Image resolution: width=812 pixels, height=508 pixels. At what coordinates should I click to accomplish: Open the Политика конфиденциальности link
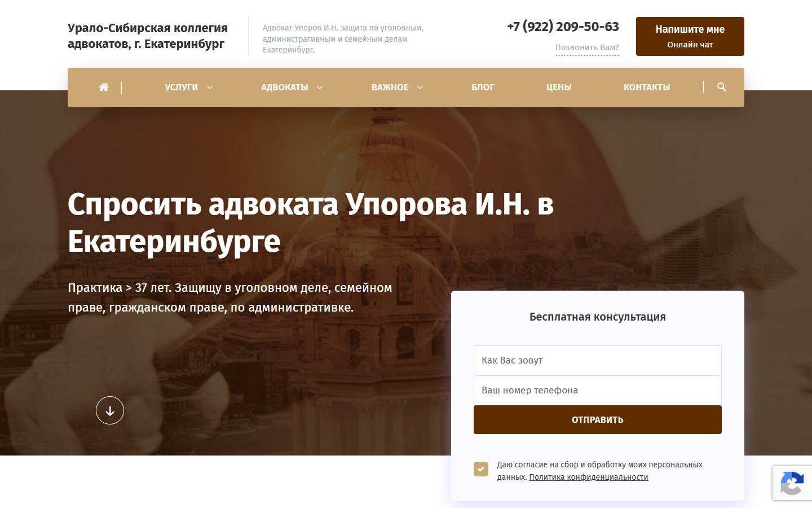[x=589, y=477]
